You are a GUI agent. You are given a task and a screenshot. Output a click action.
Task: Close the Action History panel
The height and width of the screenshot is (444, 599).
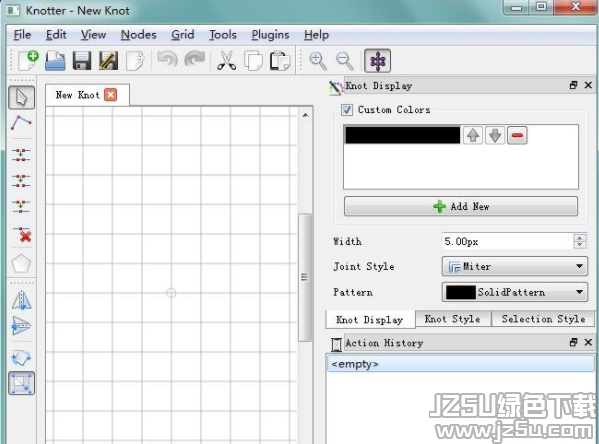pos(588,342)
